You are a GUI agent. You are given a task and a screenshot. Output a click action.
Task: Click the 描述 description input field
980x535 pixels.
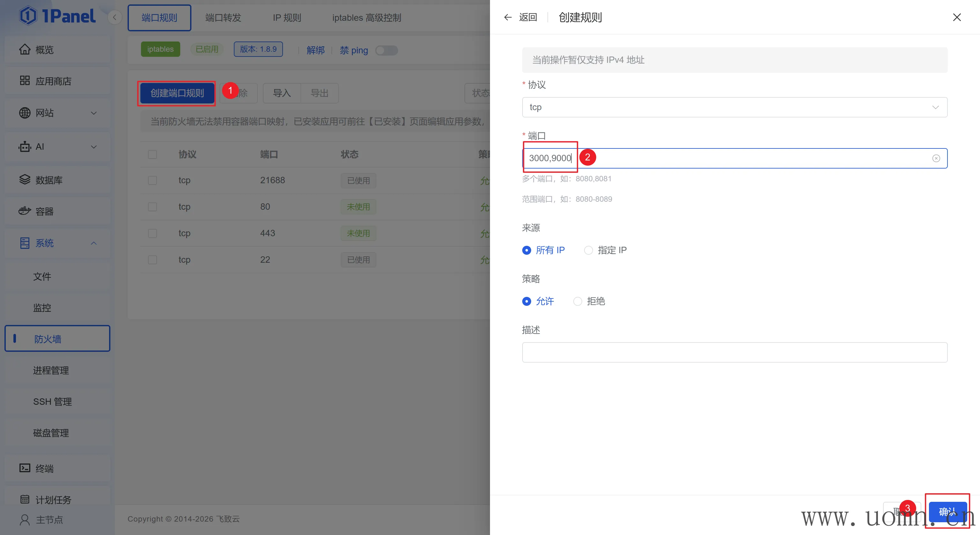[734, 352]
